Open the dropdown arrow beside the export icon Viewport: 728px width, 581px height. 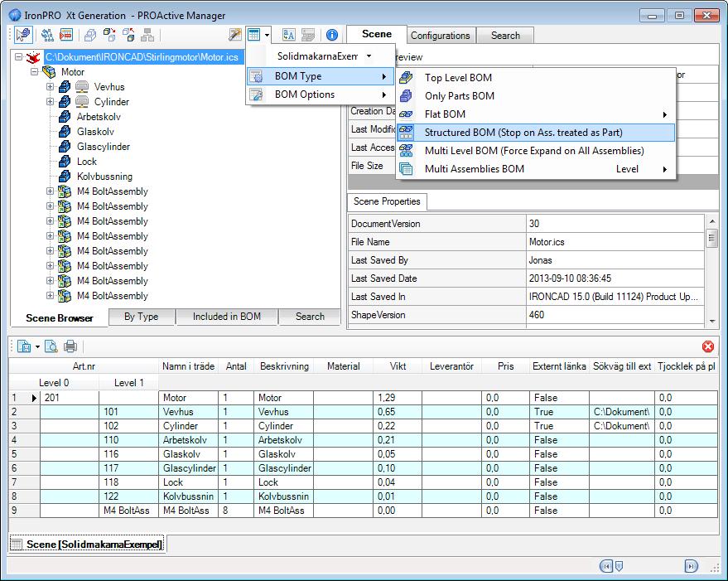(x=37, y=346)
